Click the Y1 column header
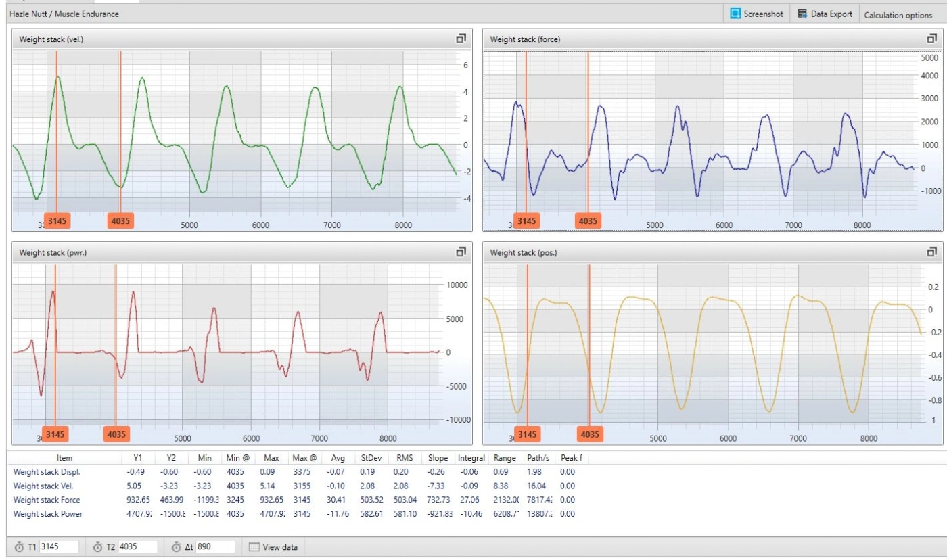 click(138, 458)
